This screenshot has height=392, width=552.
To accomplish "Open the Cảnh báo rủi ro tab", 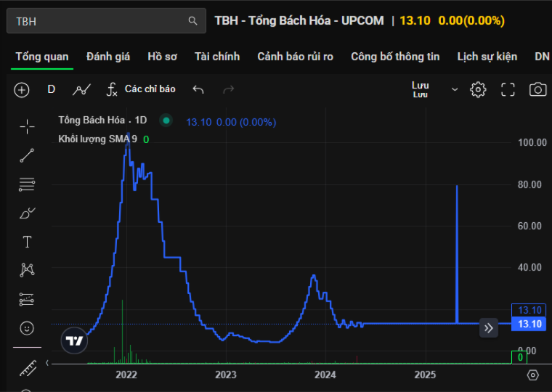I will click(295, 57).
